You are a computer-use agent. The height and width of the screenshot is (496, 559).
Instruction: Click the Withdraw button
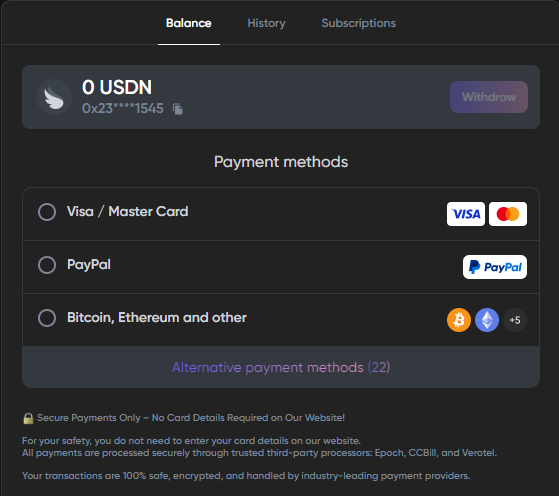point(489,97)
